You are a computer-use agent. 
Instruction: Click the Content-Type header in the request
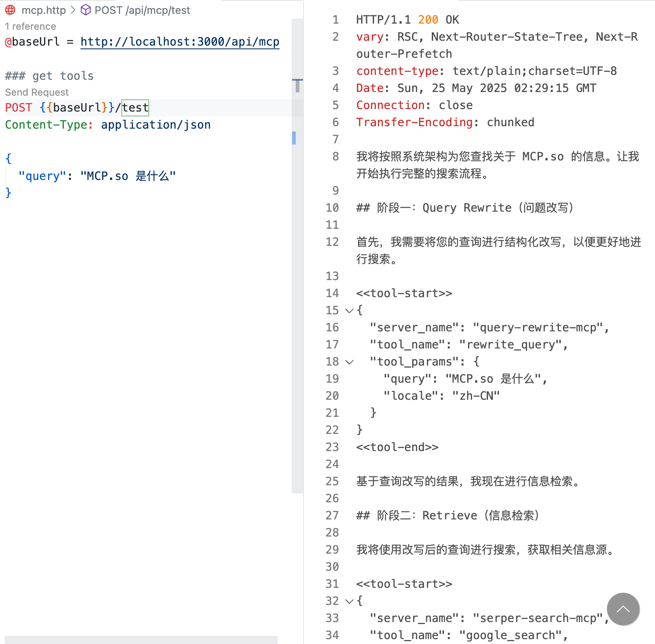[x=46, y=125]
